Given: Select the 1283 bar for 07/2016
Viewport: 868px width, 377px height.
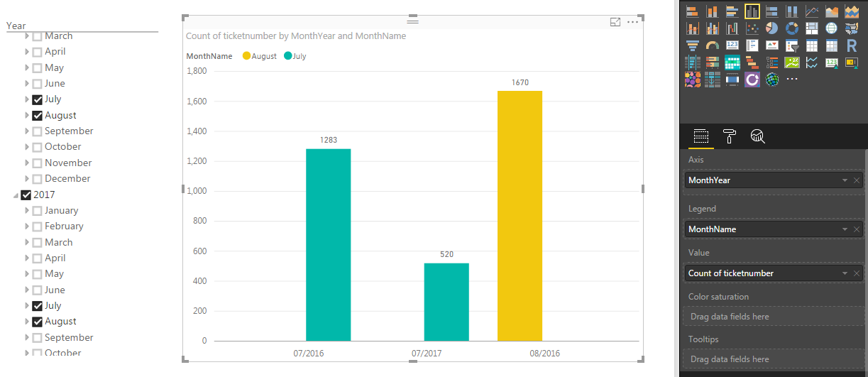Looking at the screenshot, I should pos(328,245).
